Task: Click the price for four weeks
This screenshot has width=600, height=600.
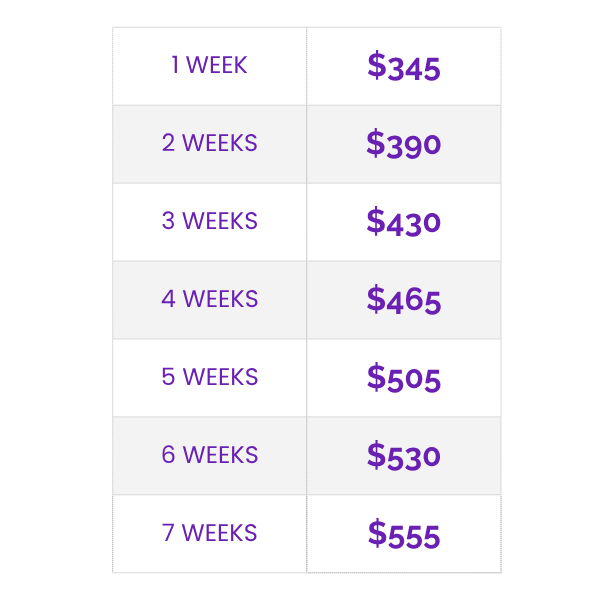Action: (403, 300)
